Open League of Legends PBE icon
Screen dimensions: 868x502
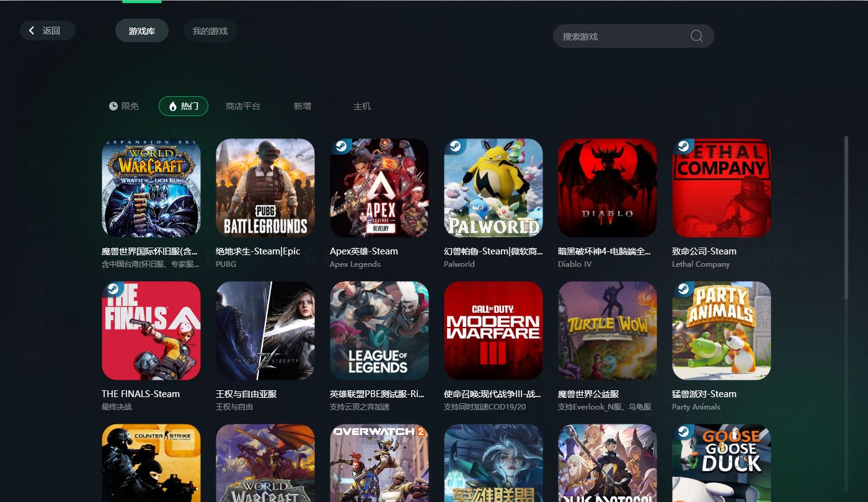[x=379, y=331]
